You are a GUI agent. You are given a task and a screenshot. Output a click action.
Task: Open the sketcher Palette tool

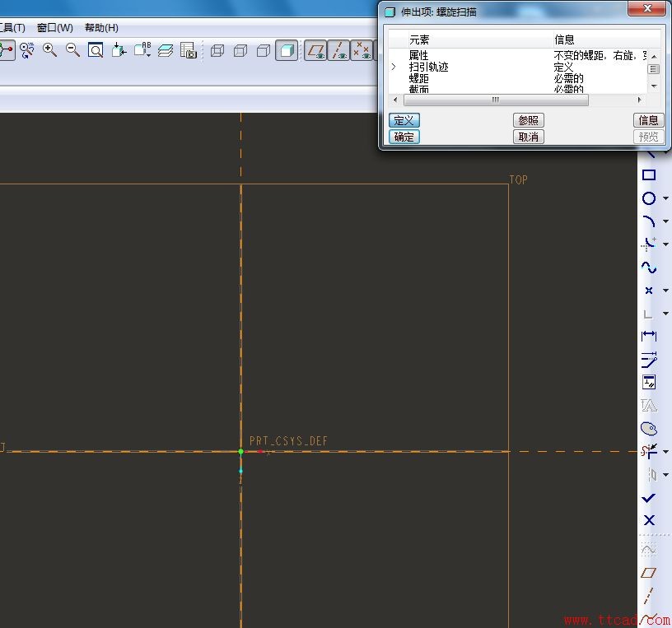click(650, 428)
